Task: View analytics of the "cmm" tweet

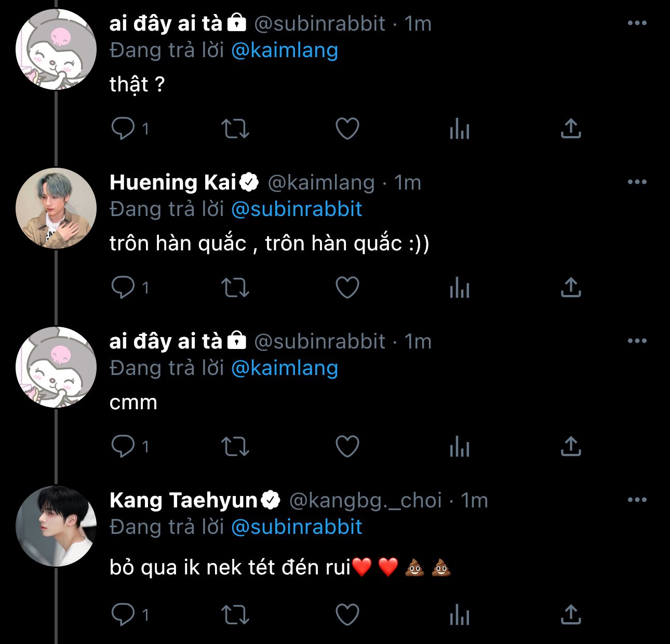Action: pos(460,447)
